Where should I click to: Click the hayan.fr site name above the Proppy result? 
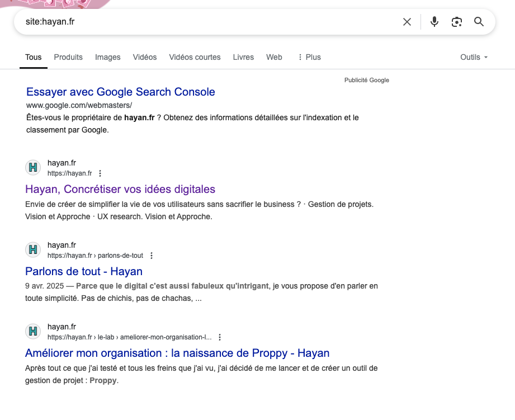pos(62,327)
